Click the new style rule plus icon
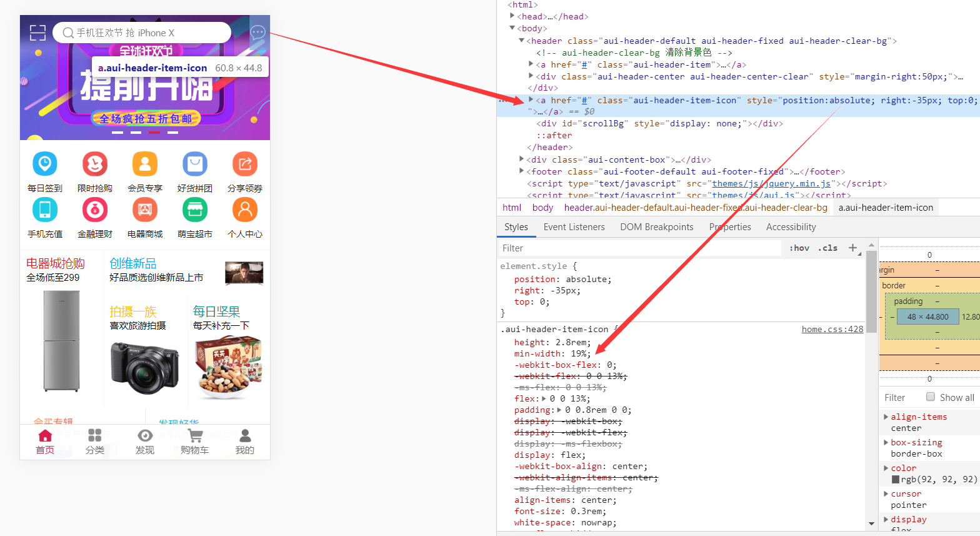 coord(852,248)
